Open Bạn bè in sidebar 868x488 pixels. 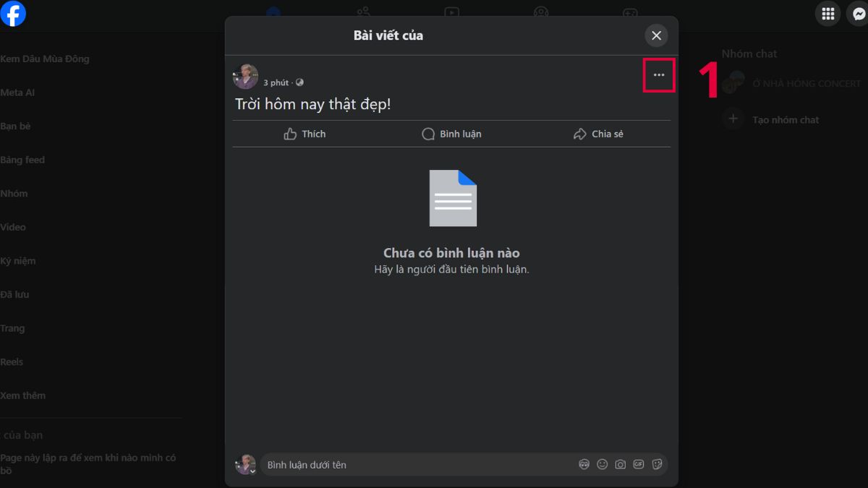click(x=15, y=126)
